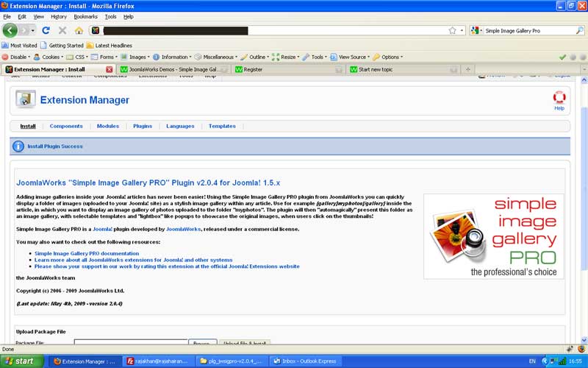Expand the Resize toolbar menu
Screen dimensions: 588x368
286,57
